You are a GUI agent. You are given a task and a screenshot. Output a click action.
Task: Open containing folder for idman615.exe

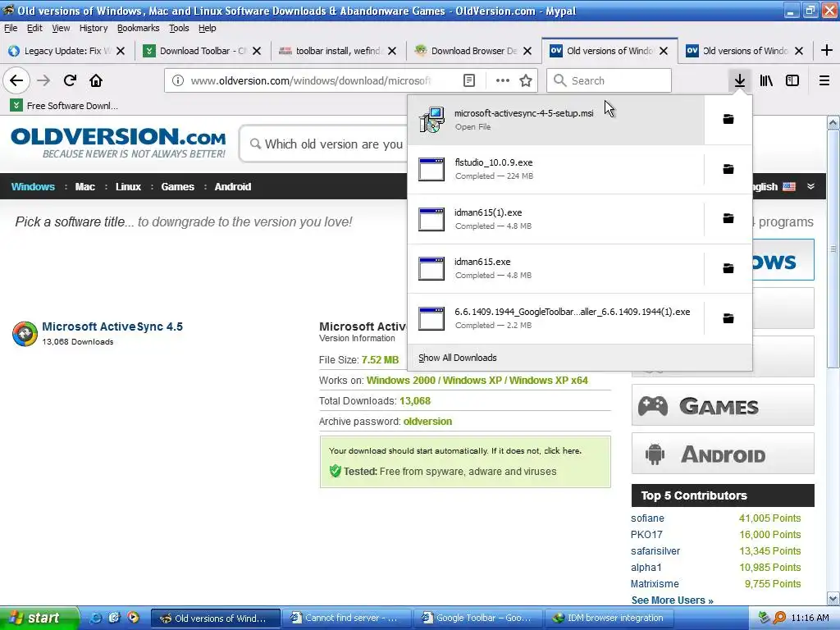(728, 268)
